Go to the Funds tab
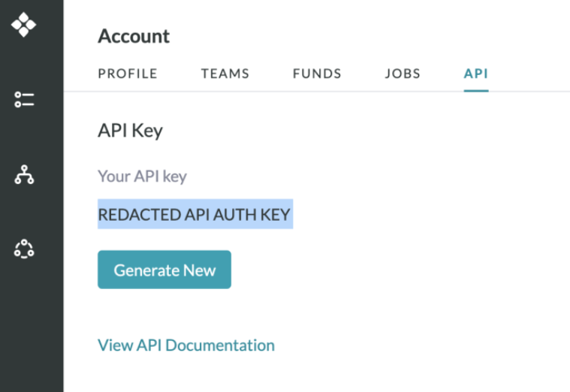 317,74
